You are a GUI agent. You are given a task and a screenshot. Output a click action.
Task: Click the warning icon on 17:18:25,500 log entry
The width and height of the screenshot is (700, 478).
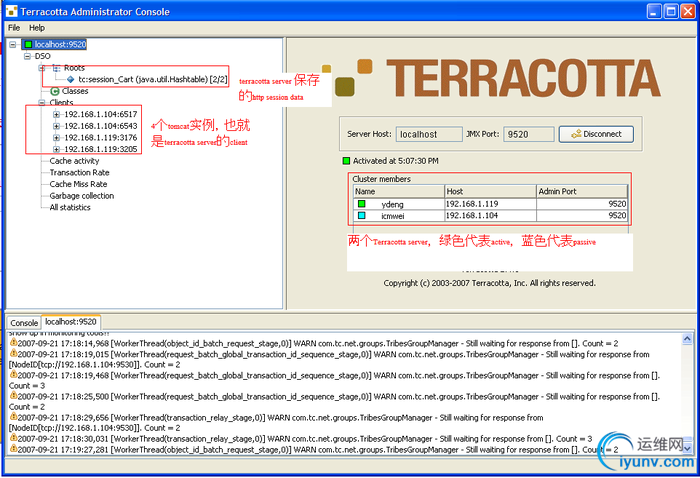(x=13, y=396)
